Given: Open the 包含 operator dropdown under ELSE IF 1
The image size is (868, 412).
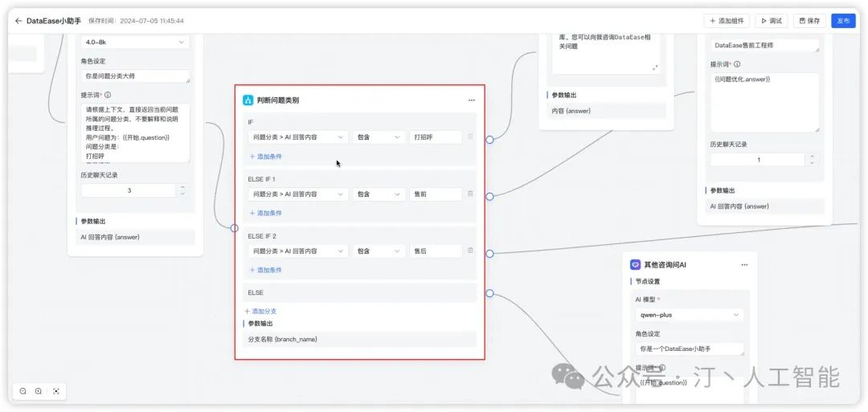Looking at the screenshot, I should click(379, 194).
